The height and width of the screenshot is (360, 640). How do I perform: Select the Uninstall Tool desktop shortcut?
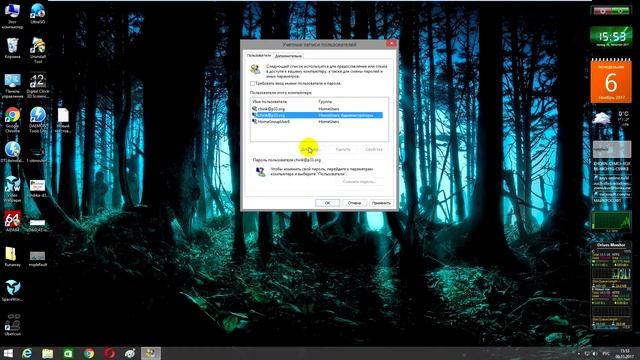pyautogui.click(x=38, y=51)
